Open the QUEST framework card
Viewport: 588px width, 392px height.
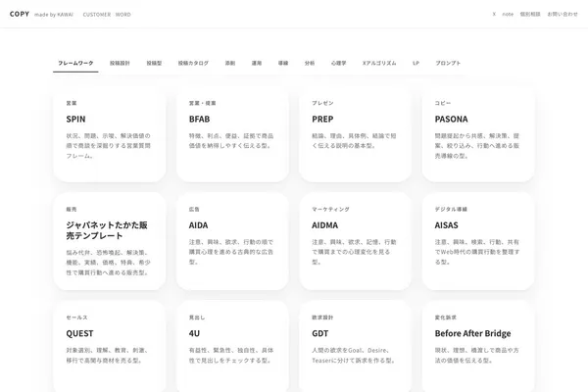110,346
